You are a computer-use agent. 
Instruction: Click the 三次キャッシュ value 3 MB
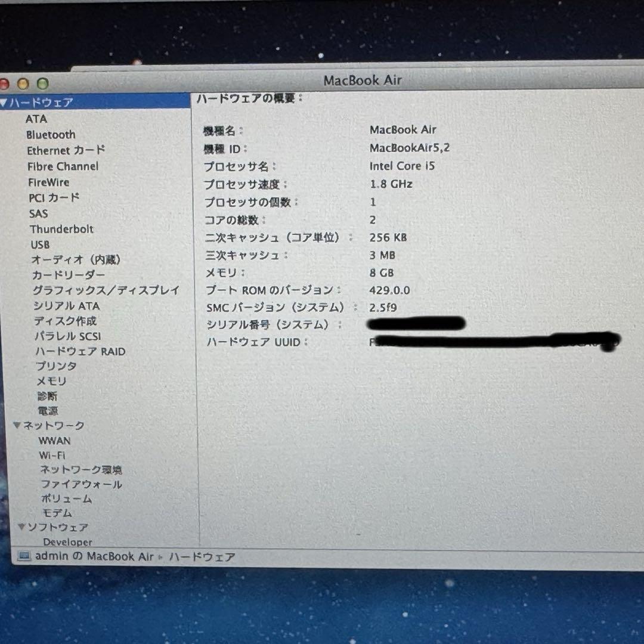coord(382,255)
